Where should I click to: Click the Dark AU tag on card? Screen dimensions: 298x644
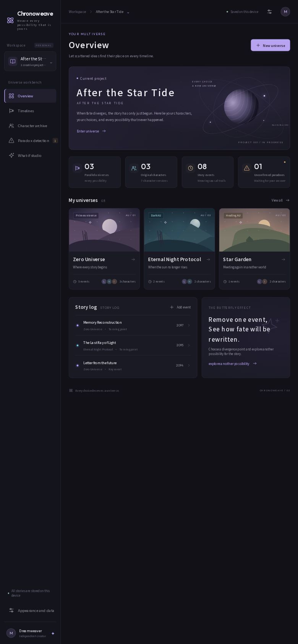point(156,216)
